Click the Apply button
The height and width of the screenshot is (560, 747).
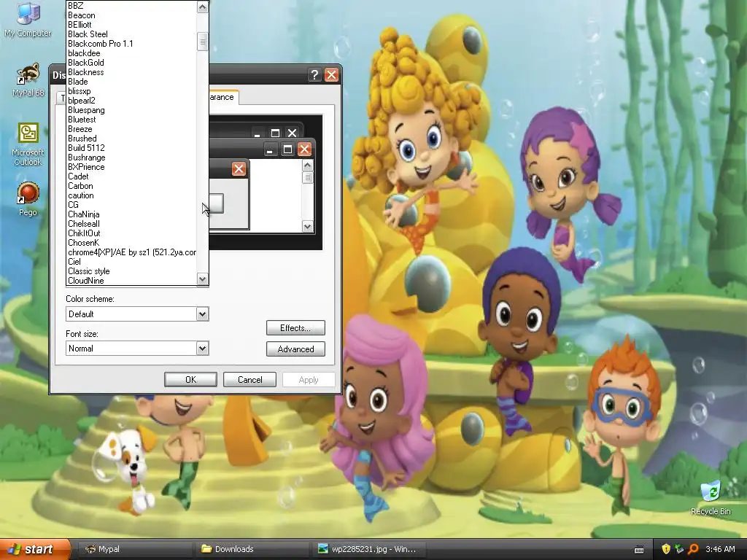click(309, 379)
